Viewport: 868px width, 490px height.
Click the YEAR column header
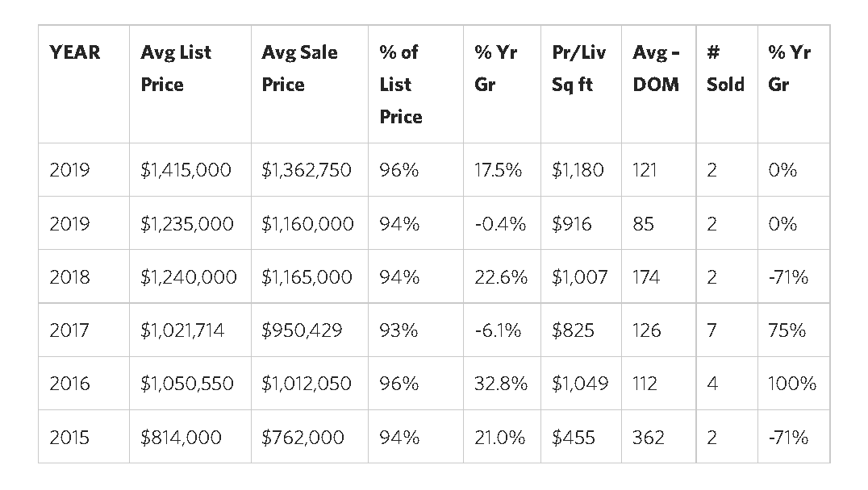(x=75, y=52)
